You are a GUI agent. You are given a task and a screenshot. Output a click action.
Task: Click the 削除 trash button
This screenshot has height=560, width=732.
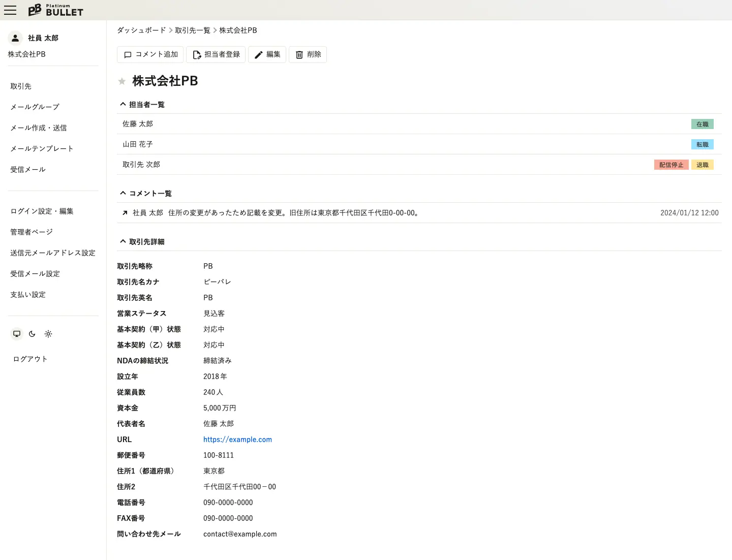point(308,54)
